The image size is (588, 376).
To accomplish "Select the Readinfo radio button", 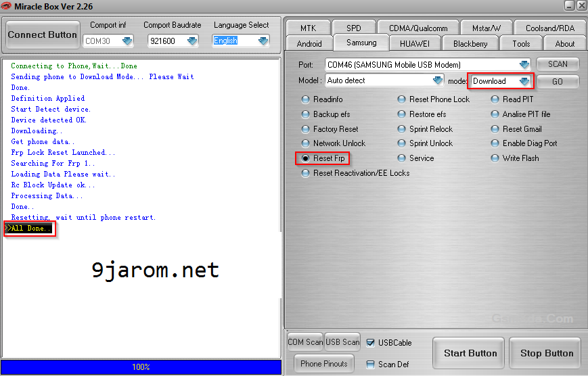I will coord(306,99).
